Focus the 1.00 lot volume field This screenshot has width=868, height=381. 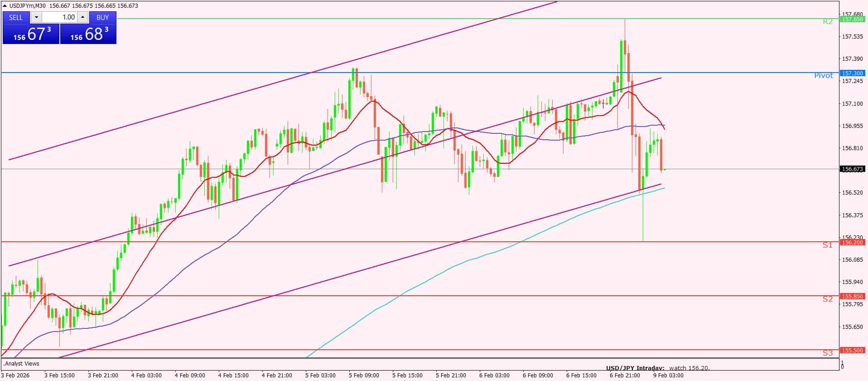click(60, 17)
